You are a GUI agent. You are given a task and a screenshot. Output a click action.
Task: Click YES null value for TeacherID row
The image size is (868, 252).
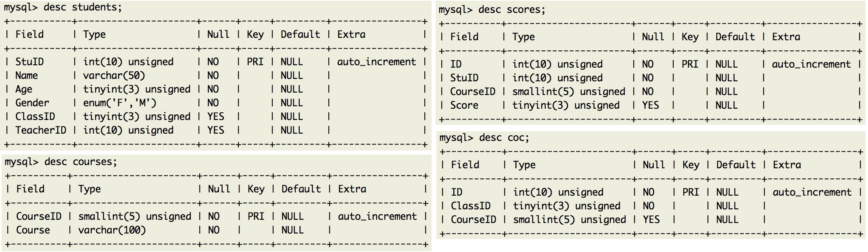point(215,130)
